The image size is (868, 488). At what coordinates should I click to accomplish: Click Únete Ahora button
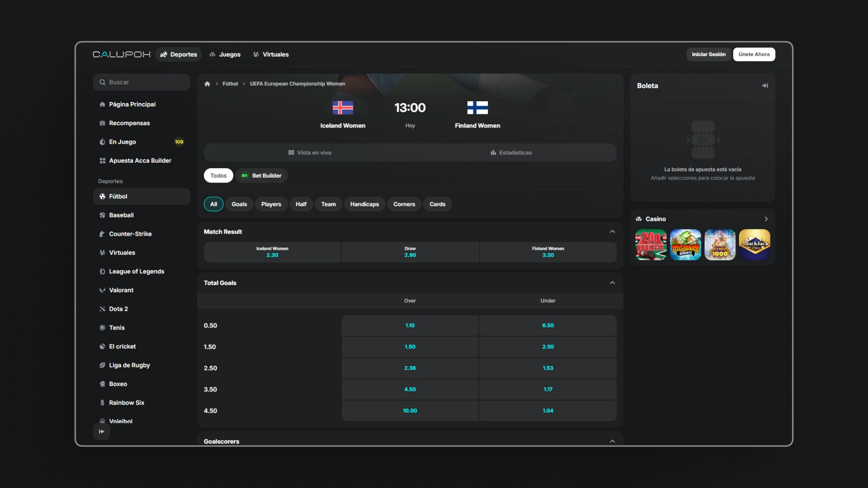(754, 54)
